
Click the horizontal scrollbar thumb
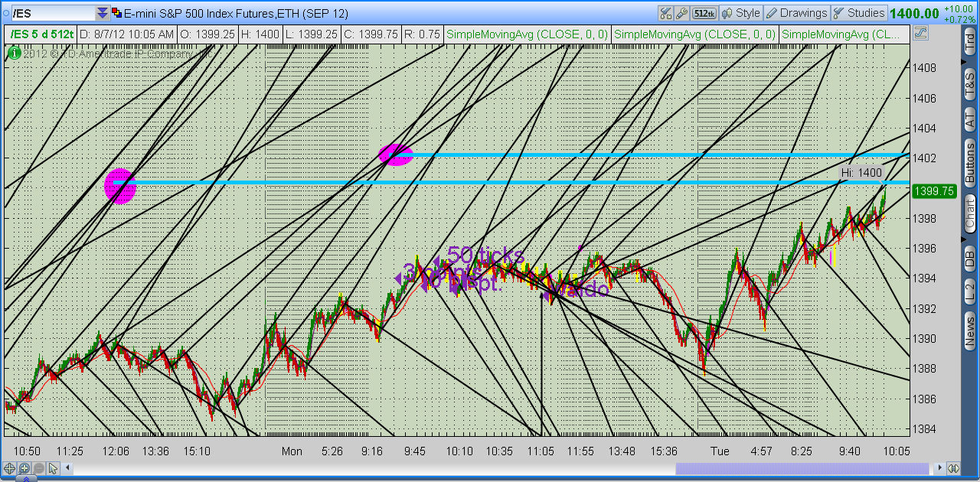802,468
